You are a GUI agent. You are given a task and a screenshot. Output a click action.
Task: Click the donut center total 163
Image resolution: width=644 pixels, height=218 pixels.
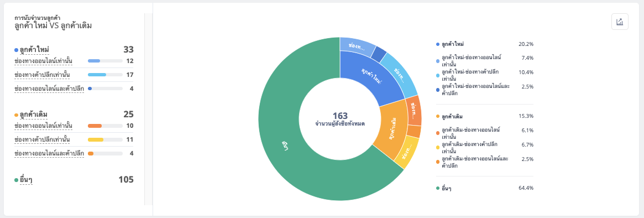coord(340,116)
